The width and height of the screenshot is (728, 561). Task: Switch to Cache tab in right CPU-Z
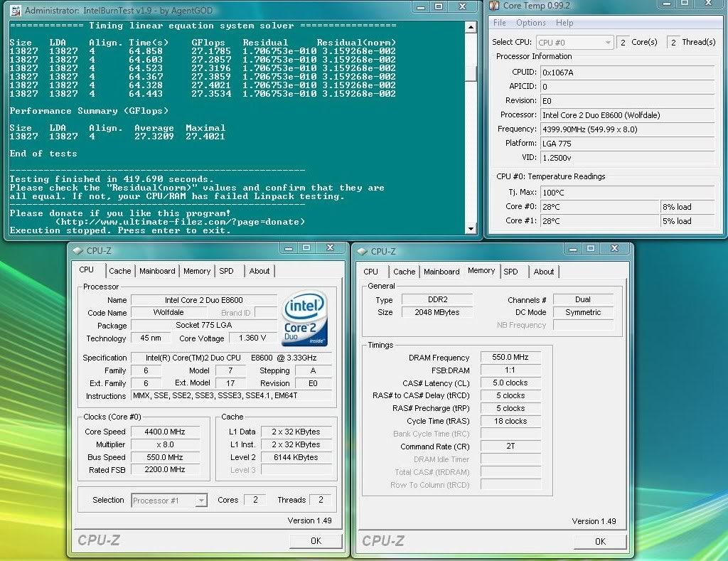point(404,272)
